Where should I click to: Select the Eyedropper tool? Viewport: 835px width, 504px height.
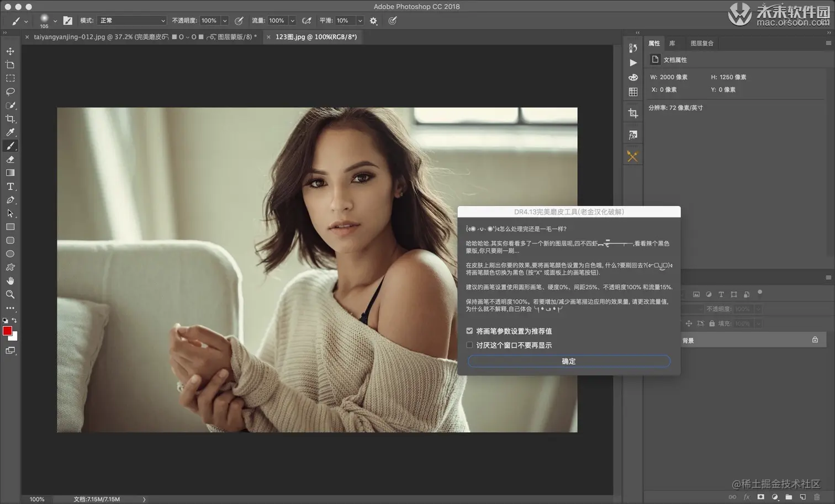point(10,132)
